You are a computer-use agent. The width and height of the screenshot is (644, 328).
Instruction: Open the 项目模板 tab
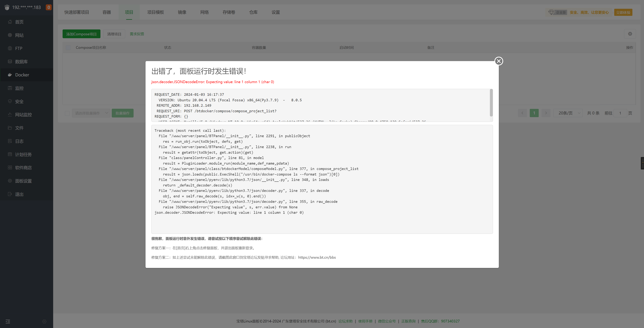[x=155, y=12]
